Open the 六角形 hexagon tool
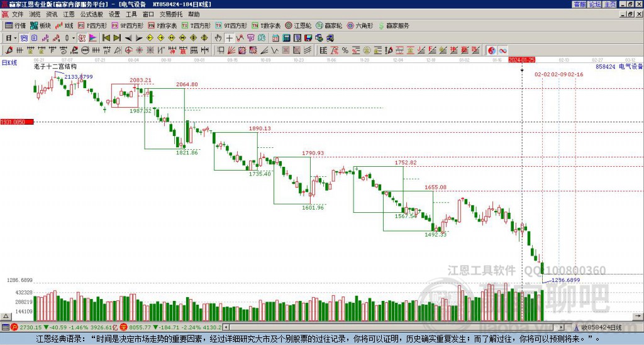The height and width of the screenshot is (345, 644). click(360, 25)
